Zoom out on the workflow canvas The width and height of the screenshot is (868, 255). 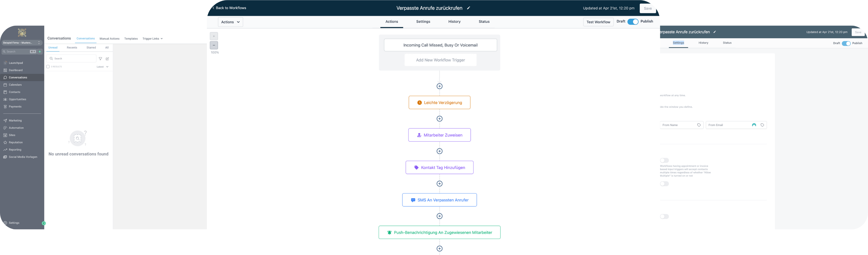[x=214, y=45]
